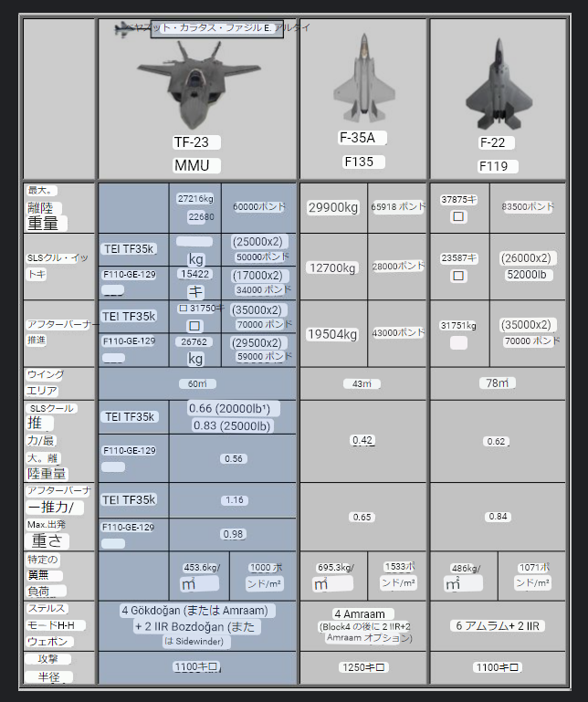Screen dimensions: 588x702
Task: Click the 486kg/ wing loading value
Action: [466, 569]
